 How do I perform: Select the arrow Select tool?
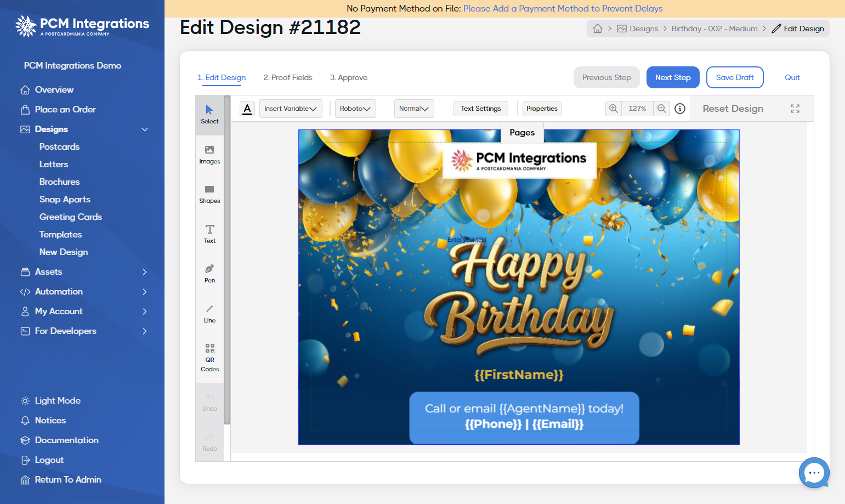[209, 115]
